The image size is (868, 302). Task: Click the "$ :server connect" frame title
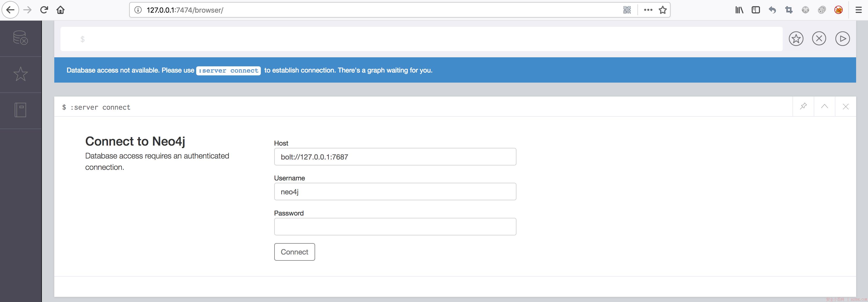[x=96, y=107]
